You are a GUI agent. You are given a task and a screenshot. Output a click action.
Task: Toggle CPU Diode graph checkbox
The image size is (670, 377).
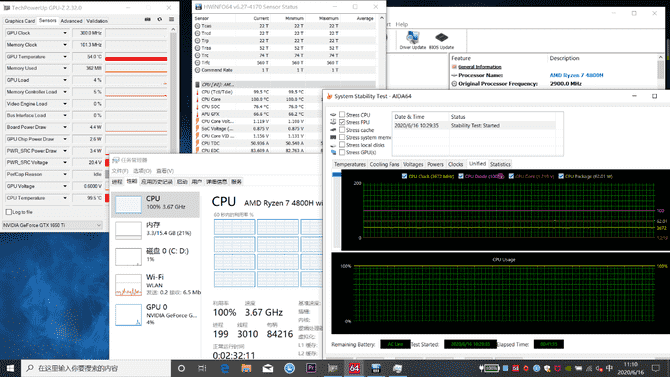[x=461, y=176]
